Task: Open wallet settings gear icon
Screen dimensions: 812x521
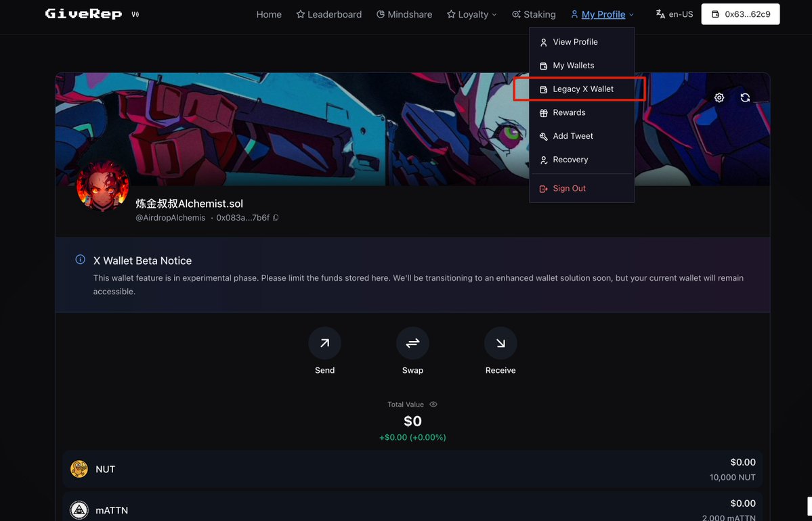Action: pos(719,97)
